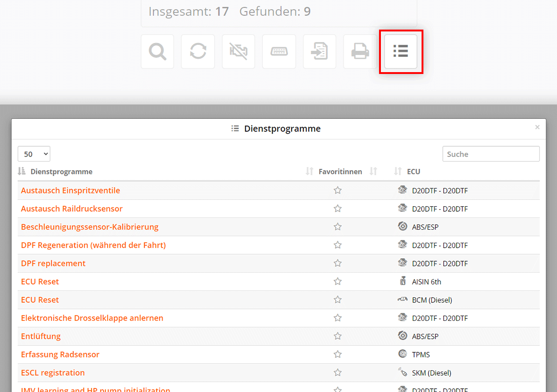The image size is (557, 392).
Task: Open Beschleunigungssensor-Kalibrierung utility
Action: (90, 227)
